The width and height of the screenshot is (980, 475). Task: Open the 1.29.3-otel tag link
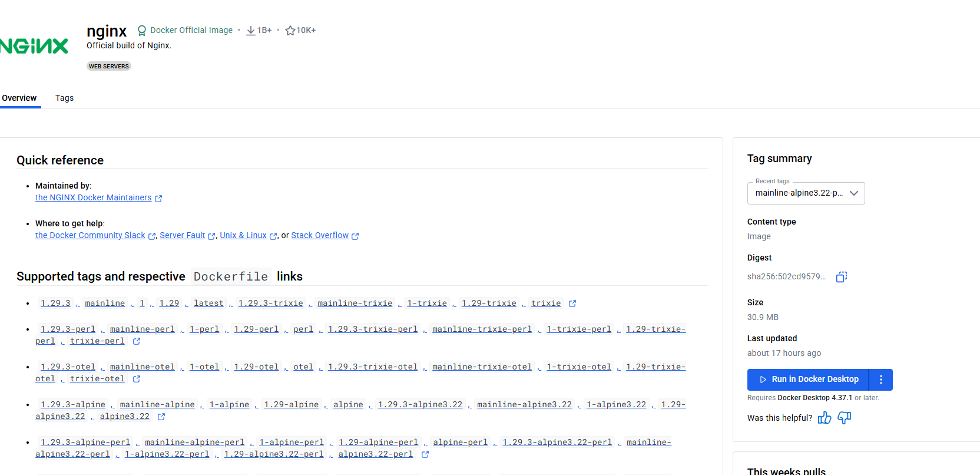pos(68,367)
